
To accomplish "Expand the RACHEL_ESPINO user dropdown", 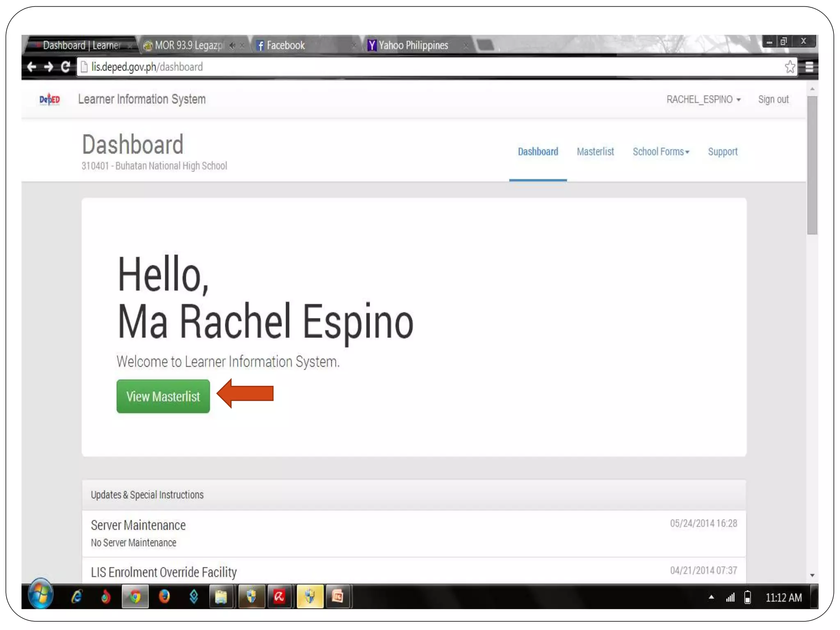I will [x=703, y=100].
